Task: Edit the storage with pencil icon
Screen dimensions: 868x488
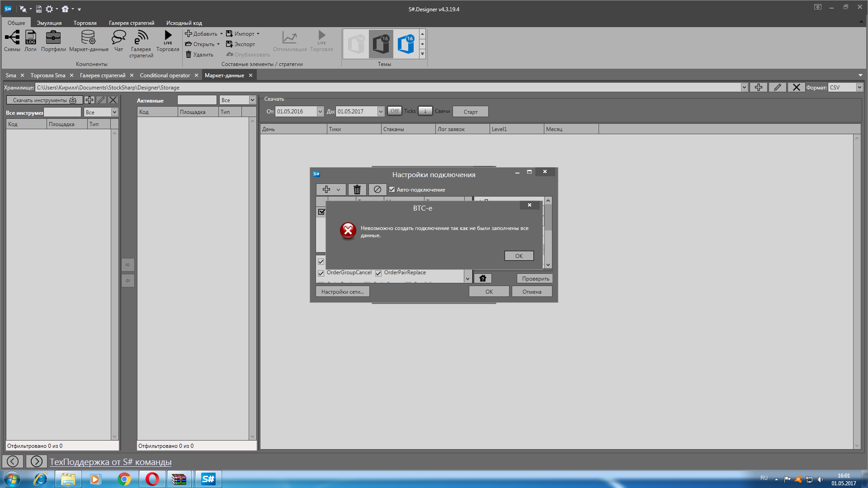Action: 778,88
